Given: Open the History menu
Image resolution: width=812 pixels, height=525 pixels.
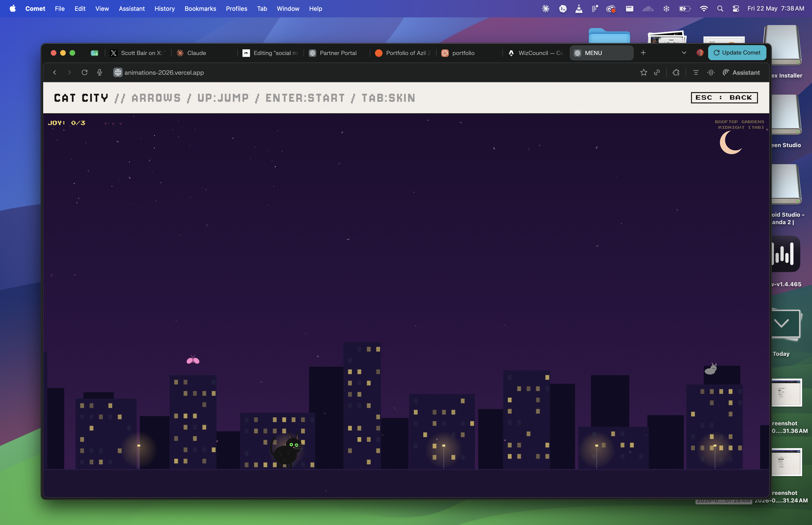Looking at the screenshot, I should [x=164, y=8].
